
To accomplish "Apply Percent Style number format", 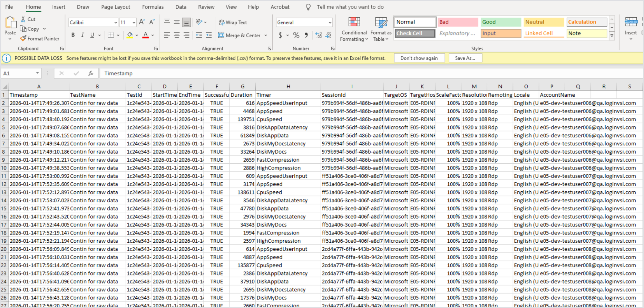I will [296, 35].
